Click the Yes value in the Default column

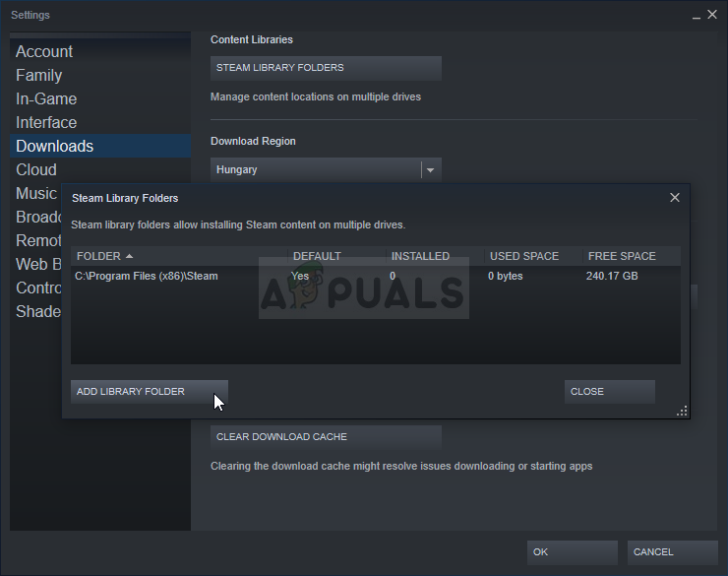(300, 276)
